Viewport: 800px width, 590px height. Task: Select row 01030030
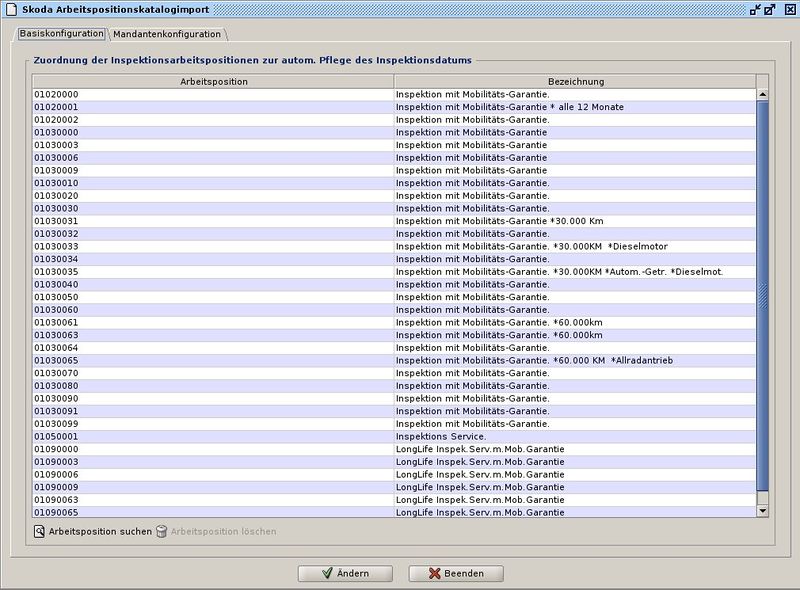[394, 208]
